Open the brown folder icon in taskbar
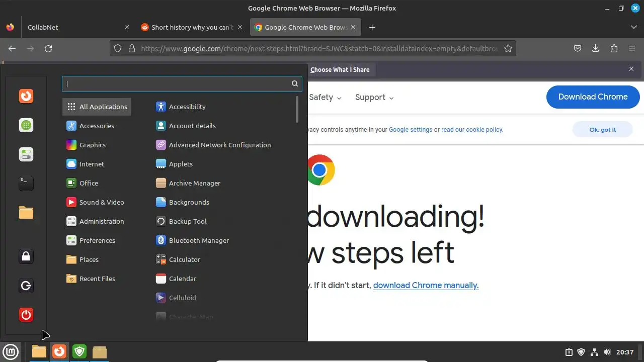Viewport: 644px width, 362px height. coord(100,351)
